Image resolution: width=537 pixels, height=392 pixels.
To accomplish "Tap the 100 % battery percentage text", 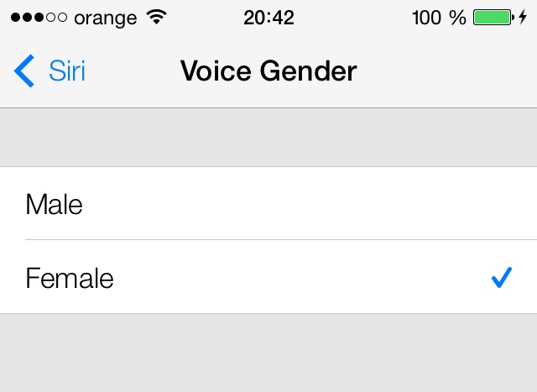I will [x=439, y=18].
